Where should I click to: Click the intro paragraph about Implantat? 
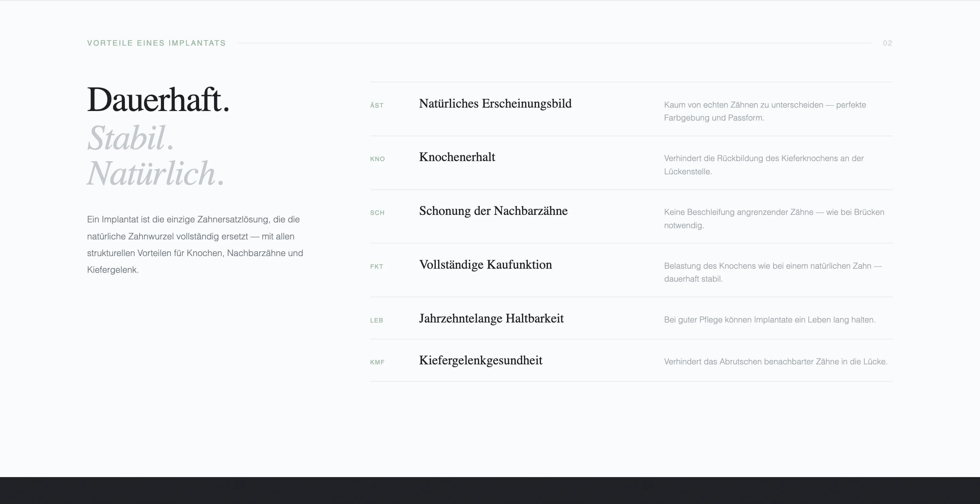pyautogui.click(x=195, y=245)
